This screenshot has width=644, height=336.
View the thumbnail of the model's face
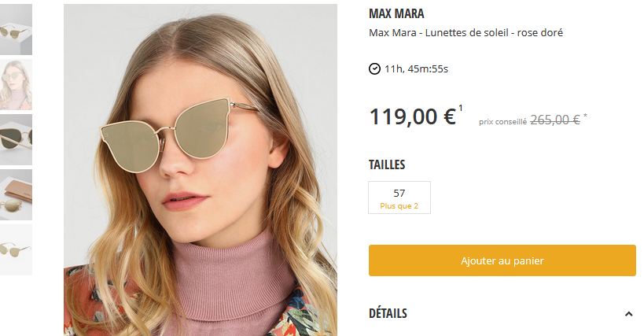point(16,84)
